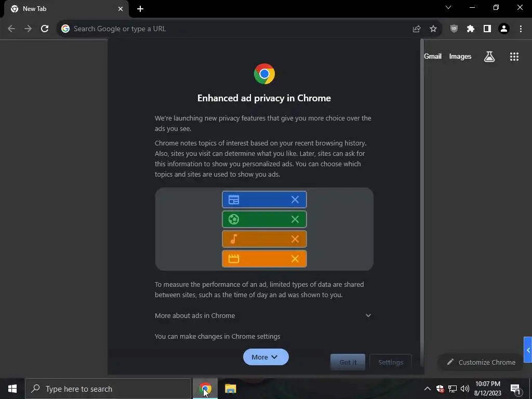This screenshot has width=532, height=399.
Task: Click the music note topic icon
Action: pyautogui.click(x=234, y=239)
